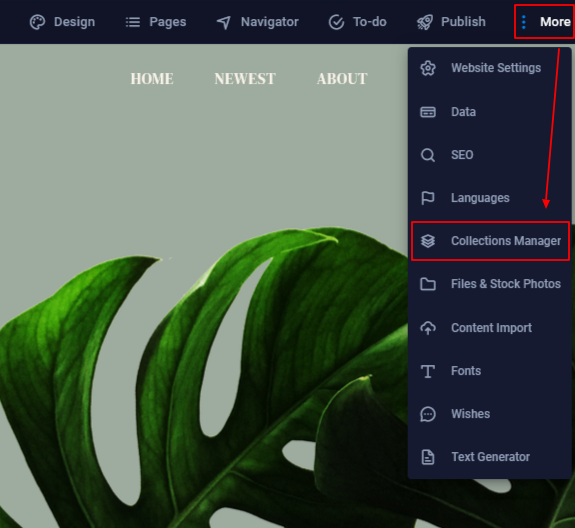This screenshot has height=528, width=575.
Task: Open the NEWEST navigation link
Action: coord(245,79)
